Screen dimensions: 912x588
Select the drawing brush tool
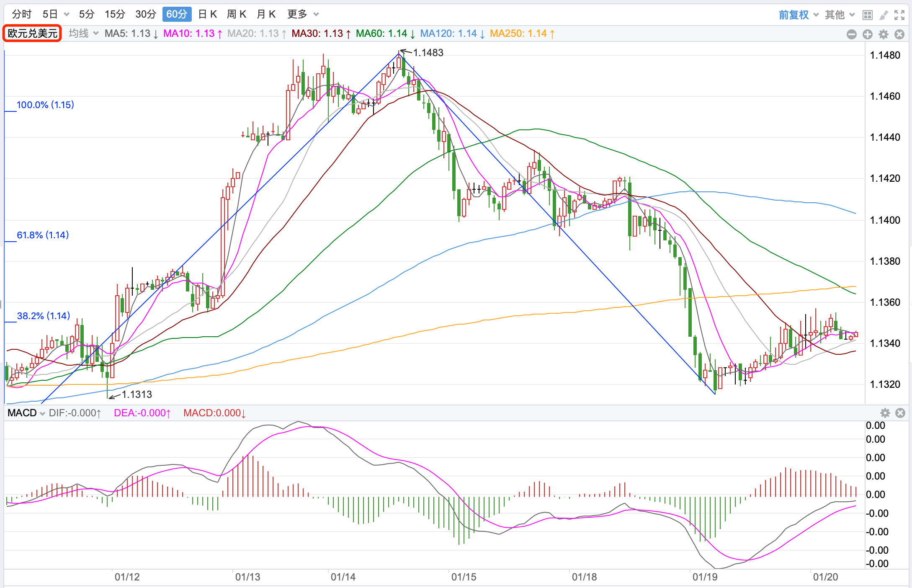tap(884, 15)
